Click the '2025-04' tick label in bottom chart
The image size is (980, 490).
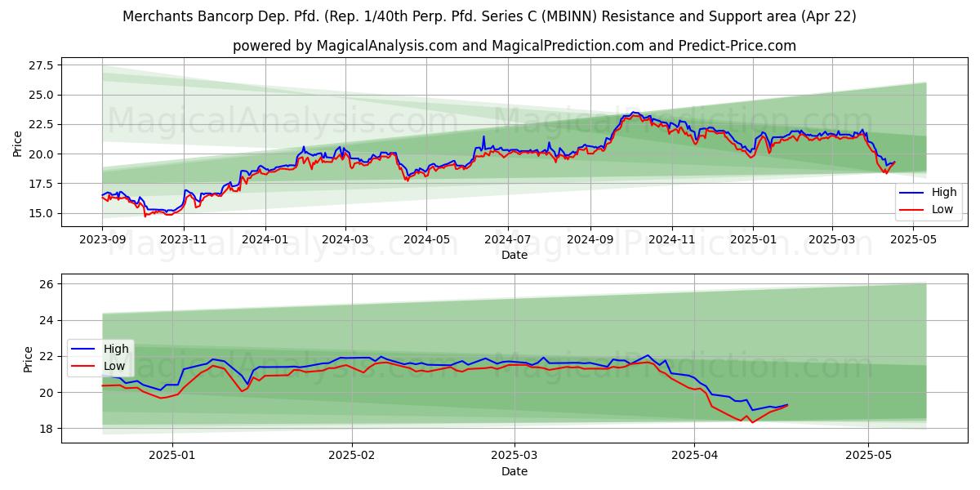(694, 457)
